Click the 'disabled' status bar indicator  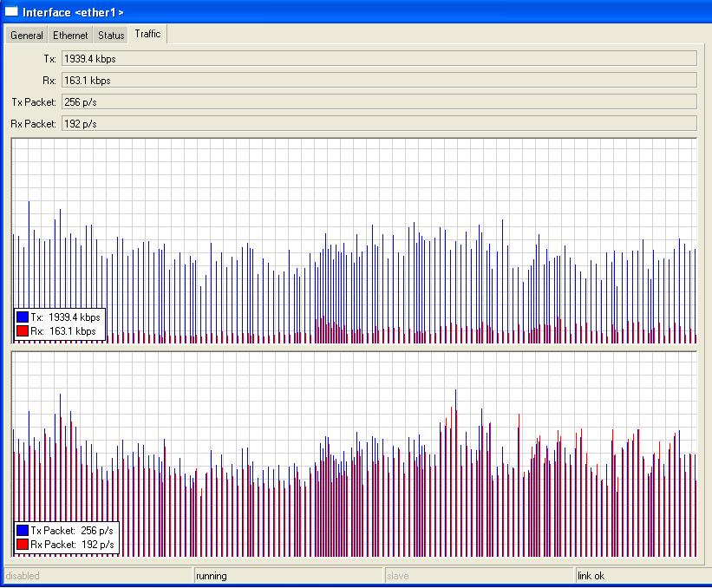point(97,576)
